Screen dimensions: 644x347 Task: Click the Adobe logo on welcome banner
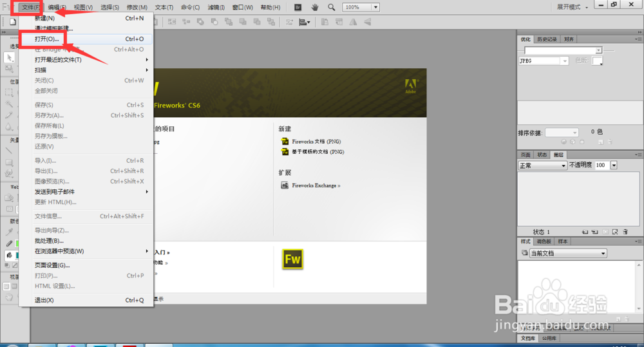(x=411, y=86)
